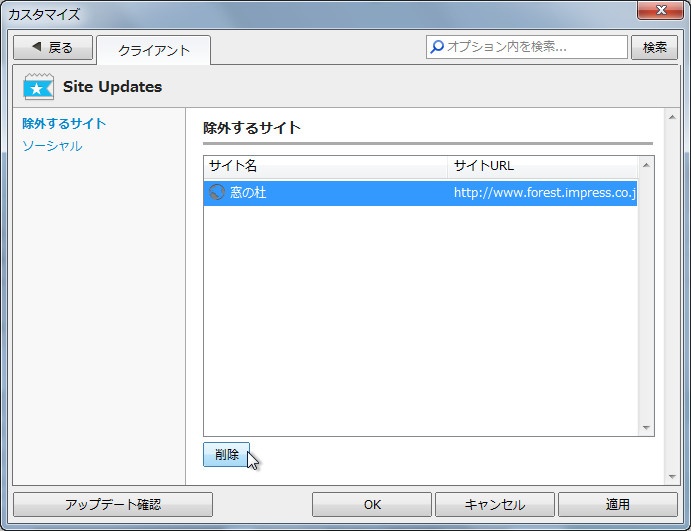The image size is (691, 531).
Task: Confirm with the OK button
Action: point(372,504)
